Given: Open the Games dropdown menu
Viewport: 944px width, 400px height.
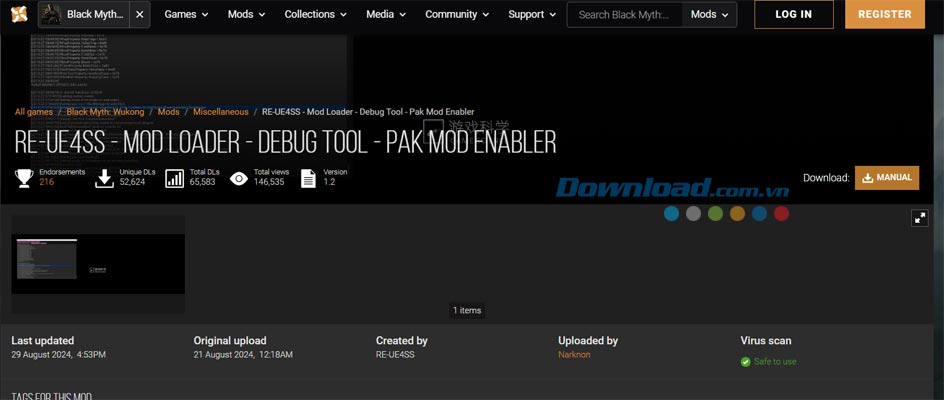Looking at the screenshot, I should [186, 15].
